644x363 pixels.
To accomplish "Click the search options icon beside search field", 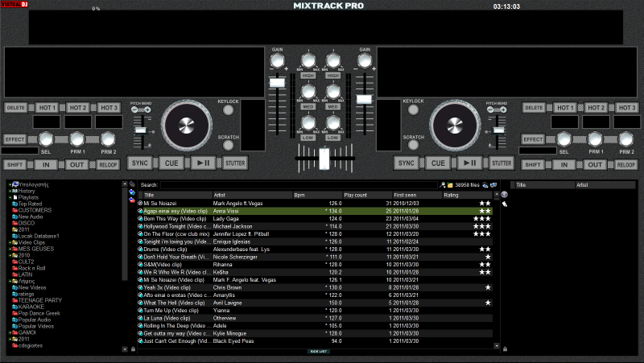I will (442, 185).
